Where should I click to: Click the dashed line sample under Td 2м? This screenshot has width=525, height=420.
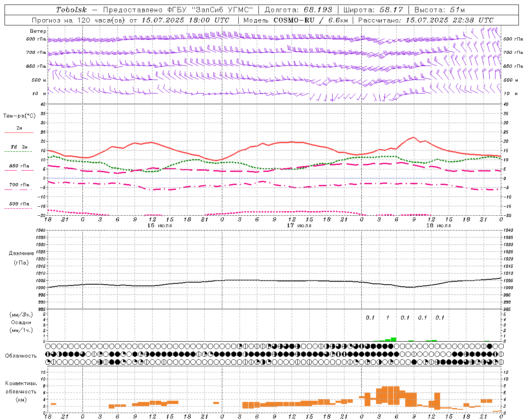pos(18,152)
